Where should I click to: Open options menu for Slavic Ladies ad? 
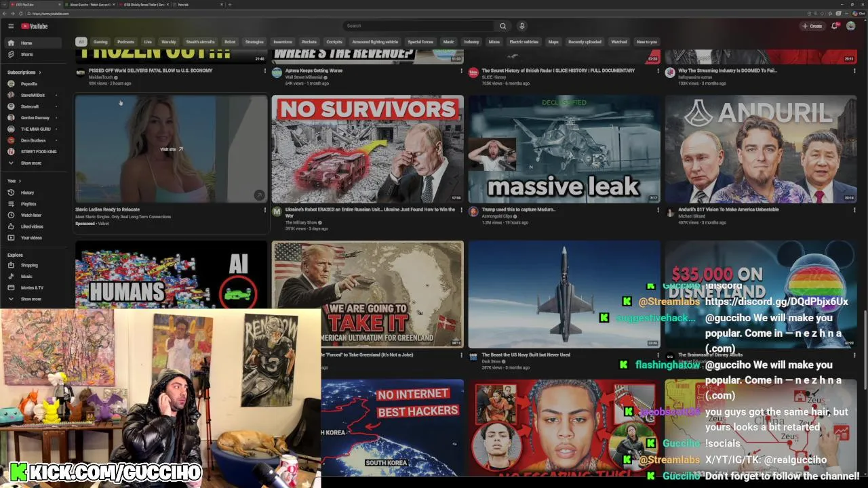(264, 210)
